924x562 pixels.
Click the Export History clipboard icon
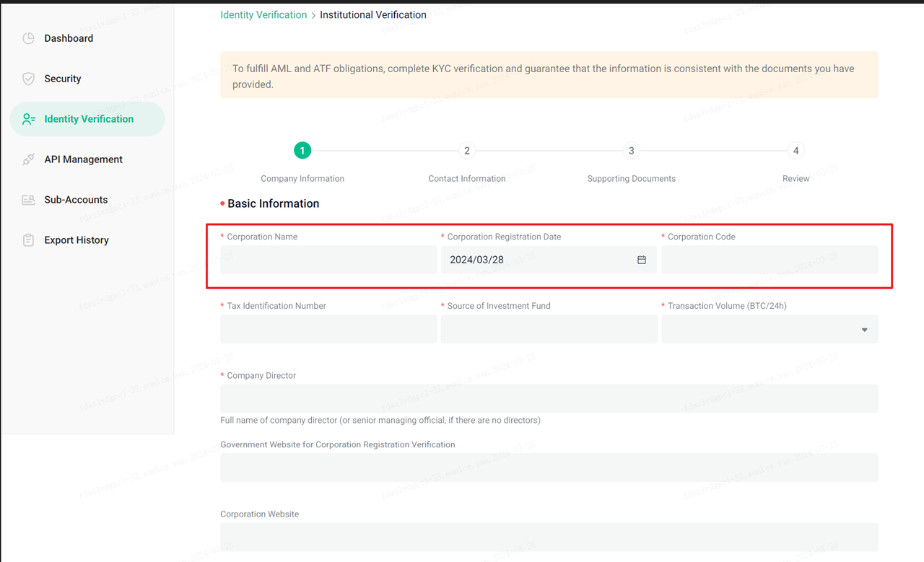click(28, 240)
